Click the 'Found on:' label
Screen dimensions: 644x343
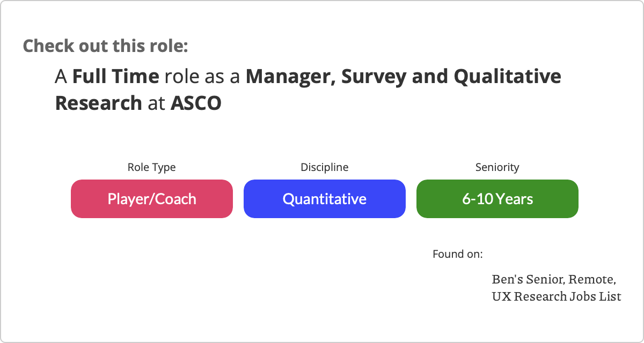(457, 253)
